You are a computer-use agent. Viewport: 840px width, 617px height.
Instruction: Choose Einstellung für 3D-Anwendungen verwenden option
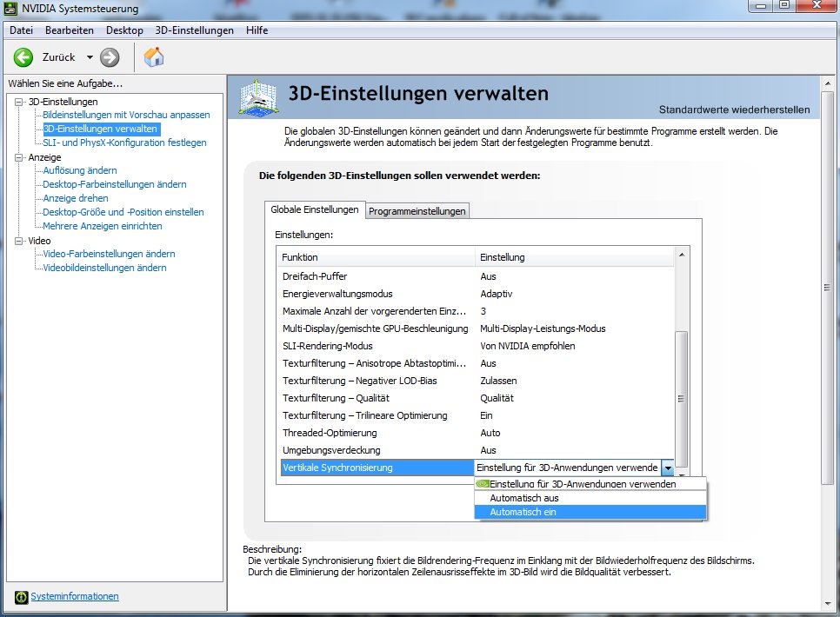(x=590, y=484)
